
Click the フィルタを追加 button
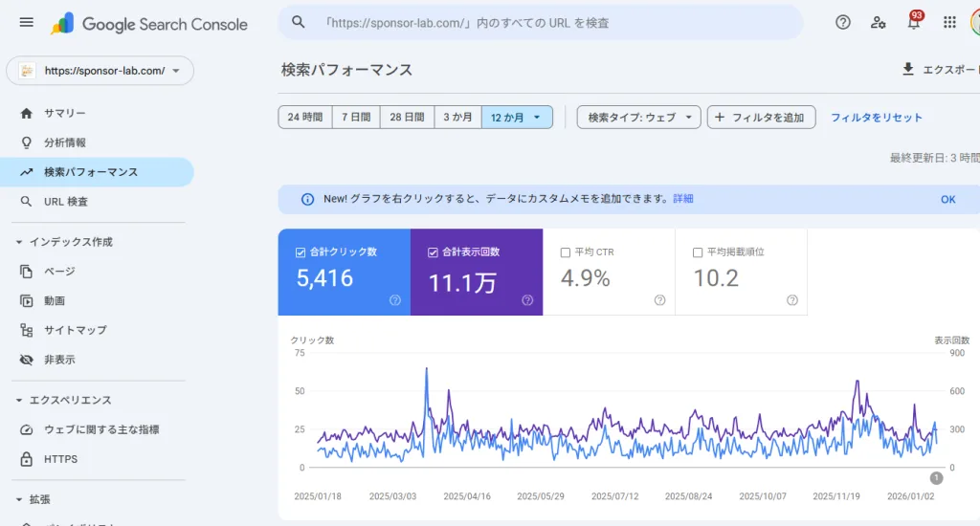(761, 117)
